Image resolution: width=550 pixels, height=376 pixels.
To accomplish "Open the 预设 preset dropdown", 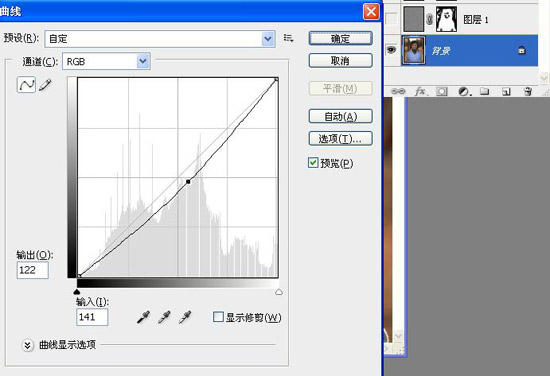I will [x=160, y=39].
